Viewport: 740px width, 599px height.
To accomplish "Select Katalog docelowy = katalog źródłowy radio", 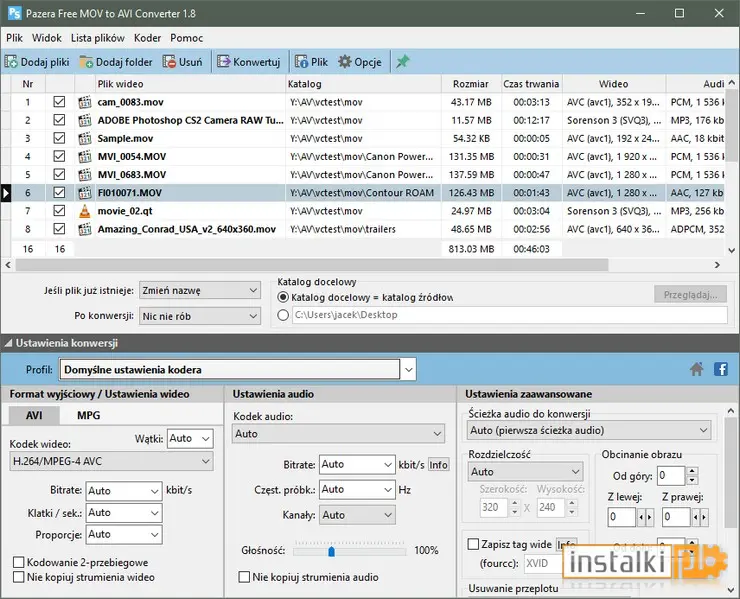I will pyautogui.click(x=283, y=297).
